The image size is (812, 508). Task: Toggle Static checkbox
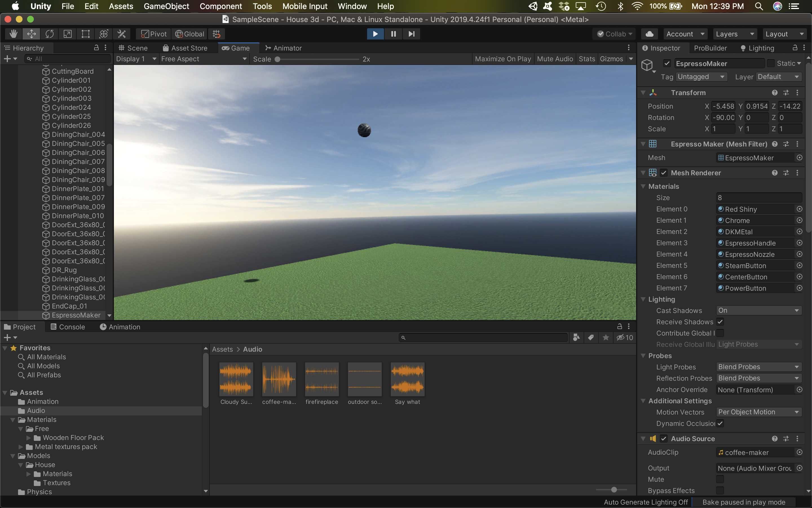coord(771,63)
